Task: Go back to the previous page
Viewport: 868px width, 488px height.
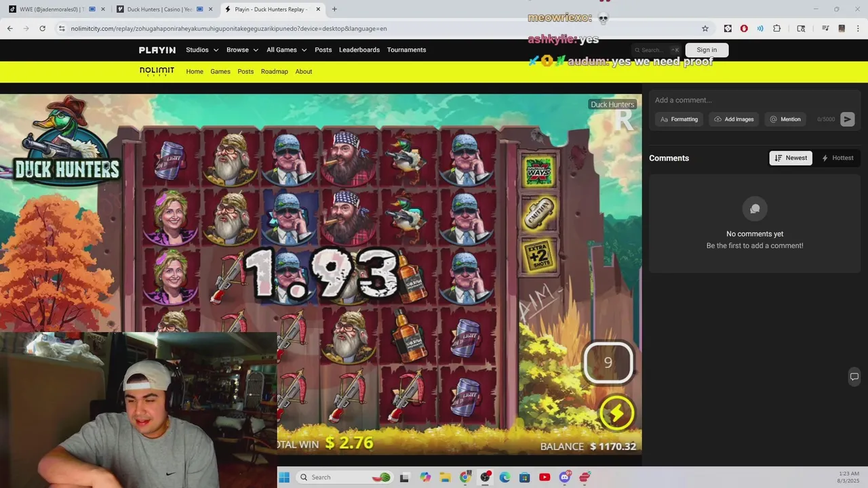Action: click(9, 28)
